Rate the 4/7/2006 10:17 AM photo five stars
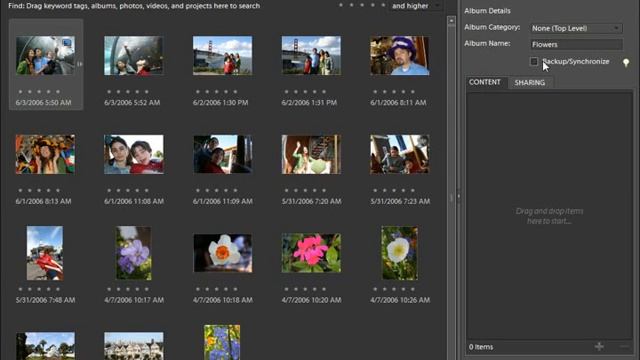Viewport: 640px width, 360px height. point(147,289)
